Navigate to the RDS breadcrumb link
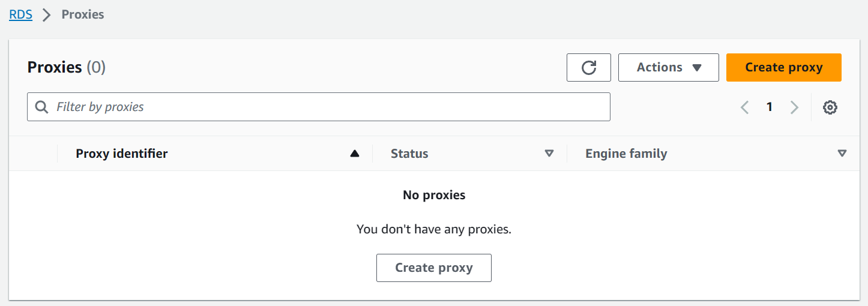The height and width of the screenshot is (306, 868). [20, 14]
